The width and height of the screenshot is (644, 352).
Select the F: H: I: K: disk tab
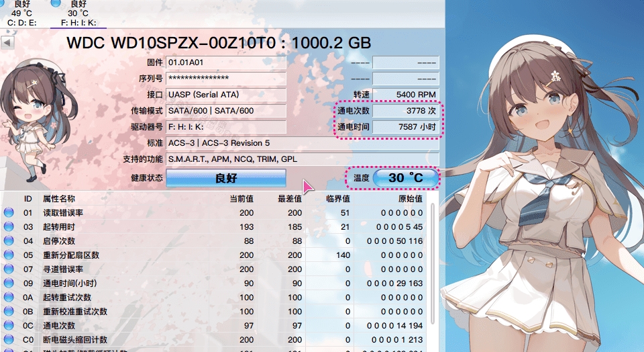(78, 14)
